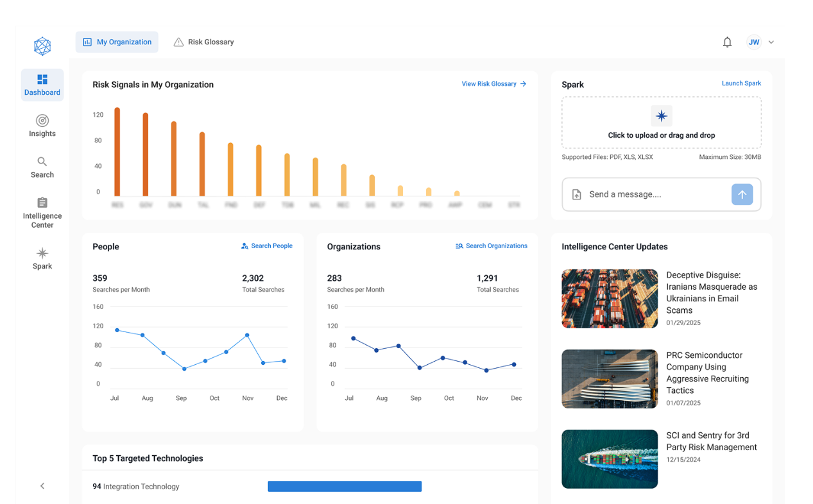
Task: Open the container yard article thumbnail
Action: 610,299
